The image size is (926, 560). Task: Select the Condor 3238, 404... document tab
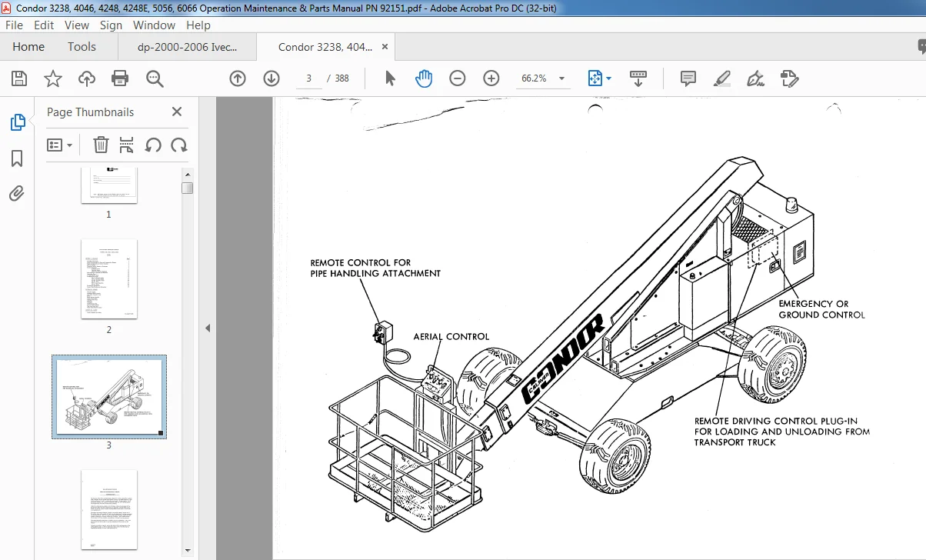325,47
